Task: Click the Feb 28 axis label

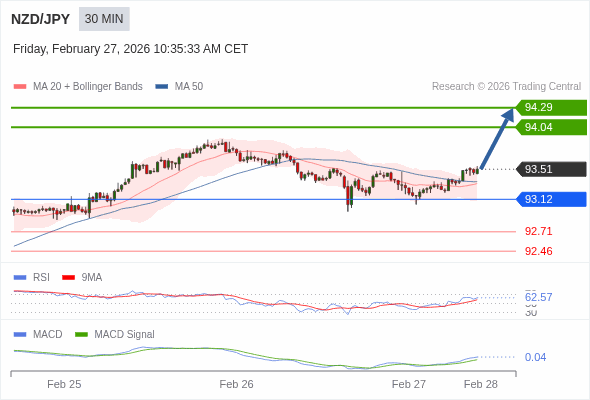Action: tap(481, 384)
